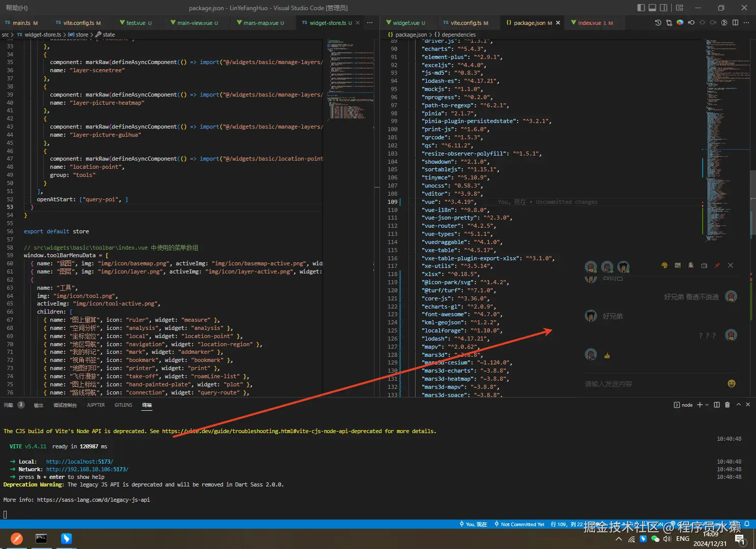Click the split terminal icon

tap(717, 405)
